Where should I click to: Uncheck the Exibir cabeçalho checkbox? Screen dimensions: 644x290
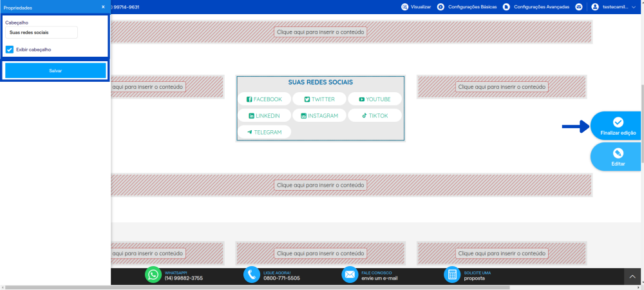10,50
